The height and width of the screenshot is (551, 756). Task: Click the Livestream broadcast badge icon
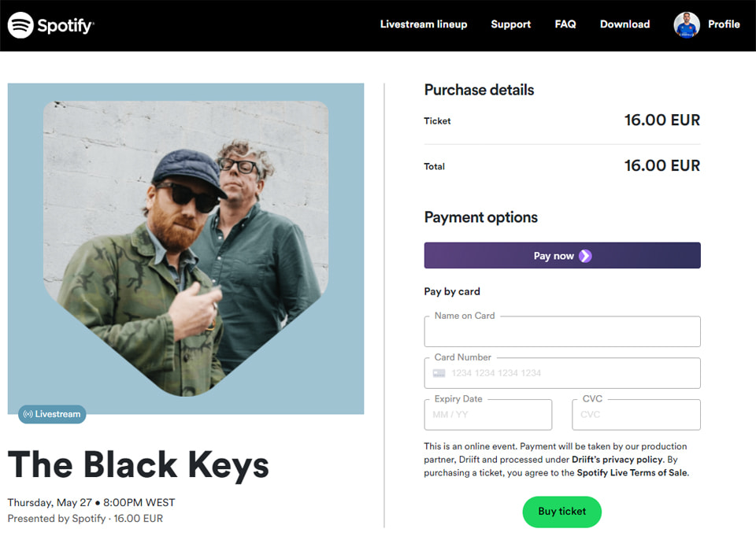(28, 414)
